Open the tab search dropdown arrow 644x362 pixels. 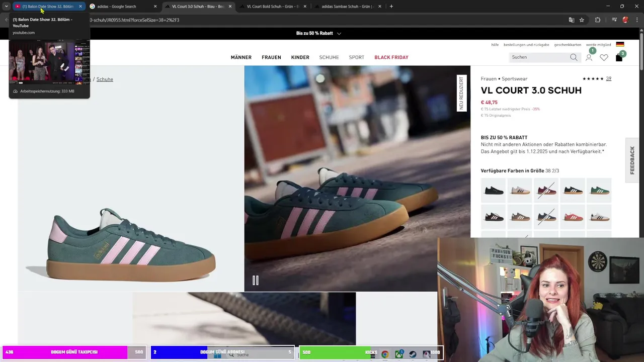coord(6,7)
